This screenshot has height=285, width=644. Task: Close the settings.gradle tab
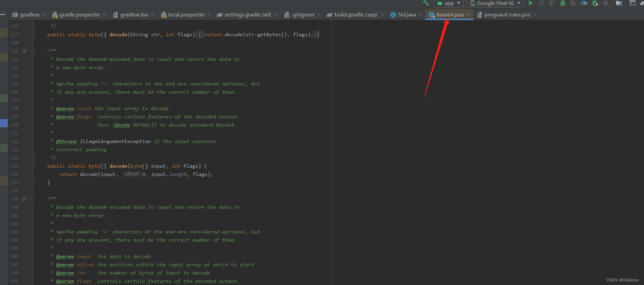[x=275, y=14]
